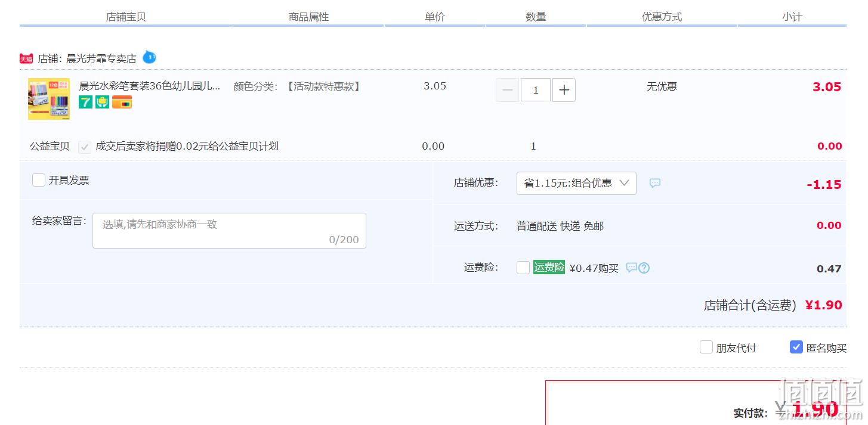Viewport: 868px width, 425px height.
Task: Open the product title 晨光水彩笔套装36色
Action: coord(150,86)
